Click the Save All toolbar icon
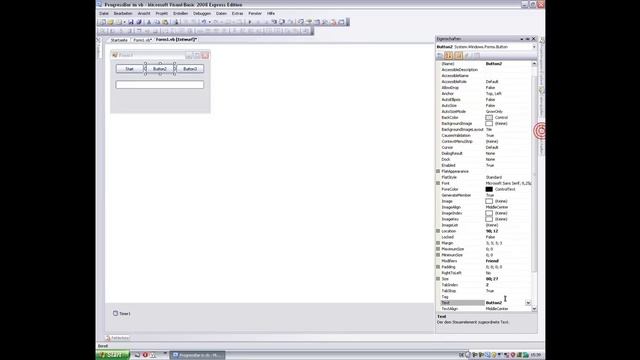Viewport: 640px width, 360px height. (x=139, y=22)
